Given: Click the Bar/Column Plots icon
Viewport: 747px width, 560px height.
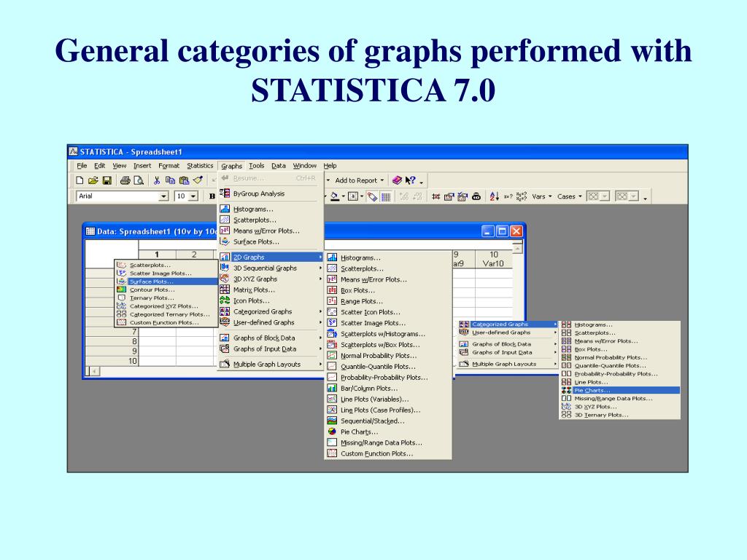Looking at the screenshot, I should (332, 388).
